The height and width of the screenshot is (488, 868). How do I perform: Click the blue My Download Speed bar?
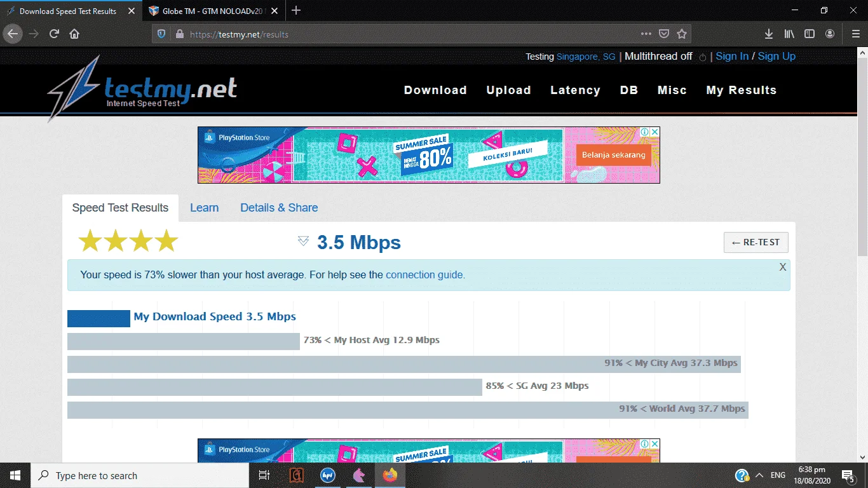[98, 318]
